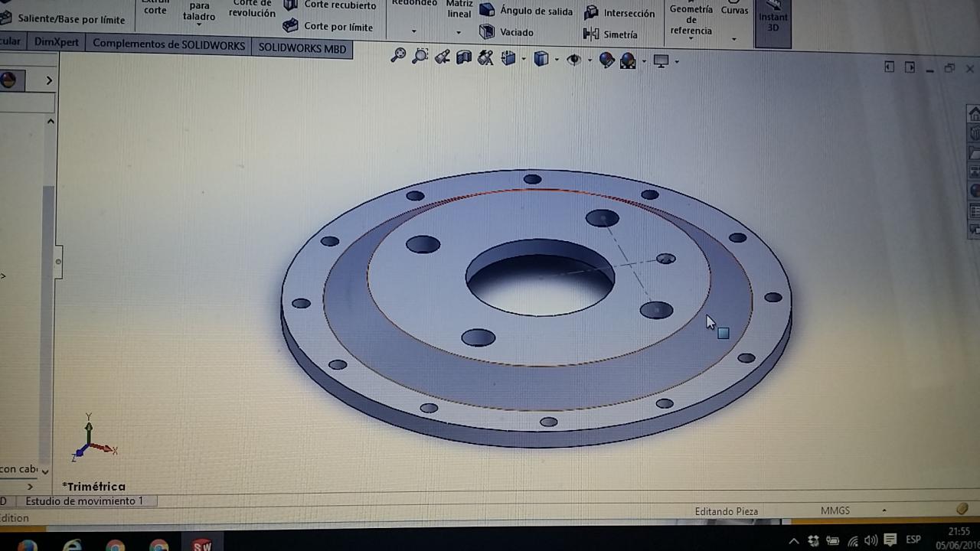Viewport: 980px width, 551px height.
Task: Open the MMGS unit system dropdown
Action: coord(884,510)
